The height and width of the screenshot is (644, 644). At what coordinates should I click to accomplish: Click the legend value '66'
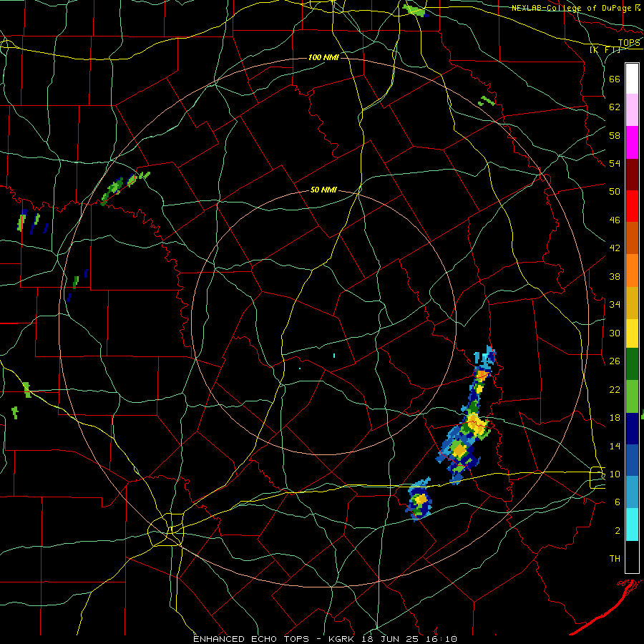pyautogui.click(x=615, y=79)
